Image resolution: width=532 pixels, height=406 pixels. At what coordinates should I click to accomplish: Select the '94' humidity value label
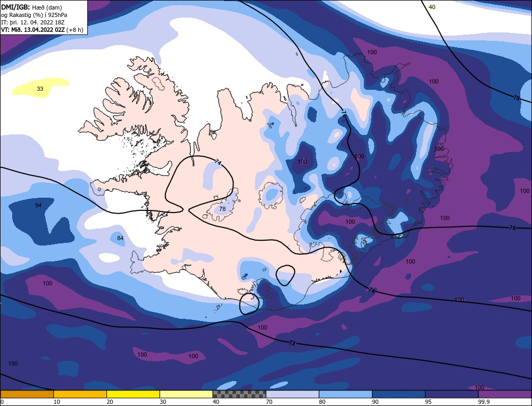(38, 205)
